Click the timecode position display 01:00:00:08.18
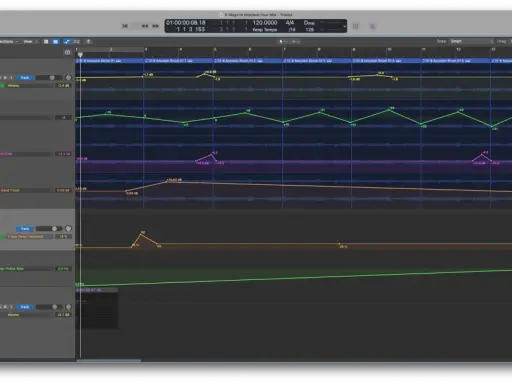Viewport: 512px width, 384px height. (186, 23)
